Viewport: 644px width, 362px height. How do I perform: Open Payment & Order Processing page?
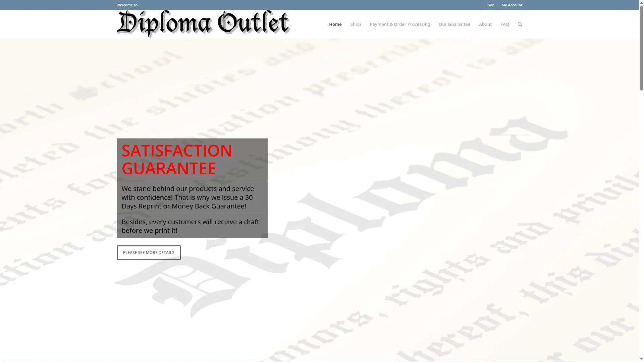point(399,24)
